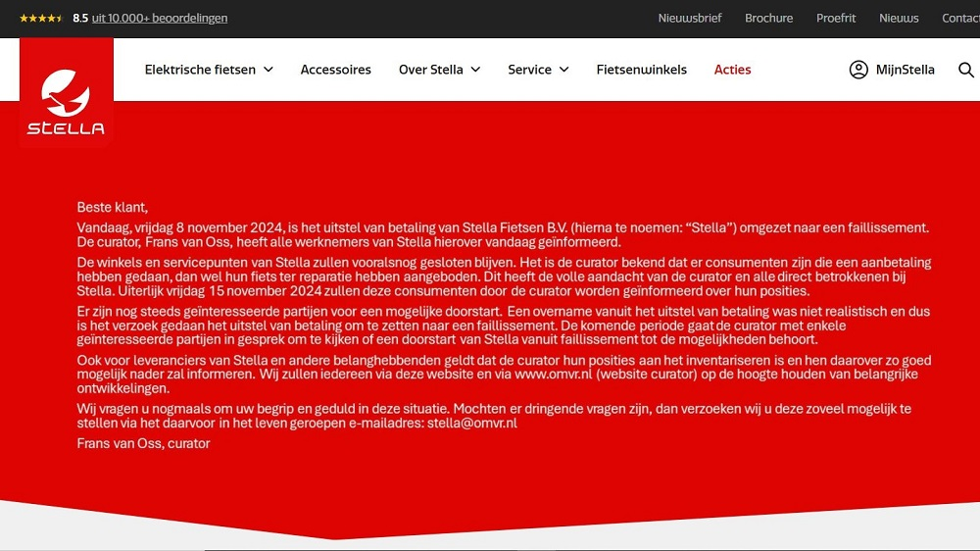980x551 pixels.
Task: Open the search magnifier icon
Action: pyautogui.click(x=965, y=70)
